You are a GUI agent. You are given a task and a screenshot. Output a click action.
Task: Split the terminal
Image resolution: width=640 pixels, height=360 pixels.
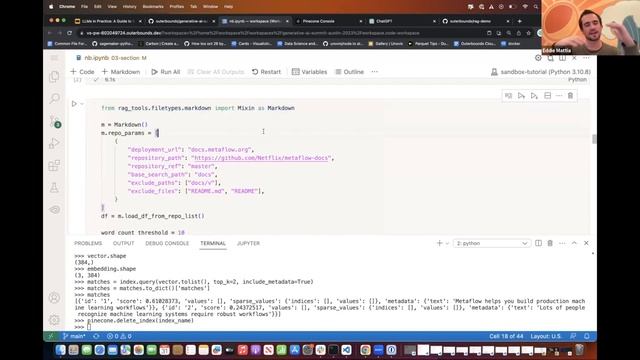click(538, 243)
